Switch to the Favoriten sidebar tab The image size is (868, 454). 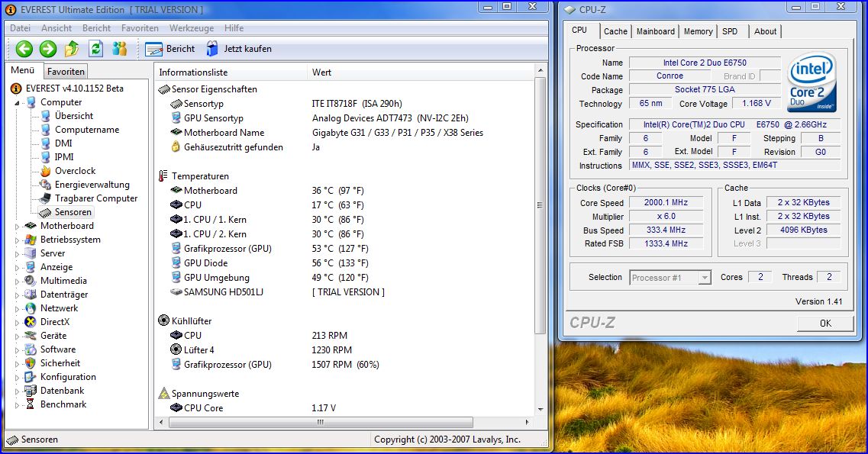click(66, 71)
